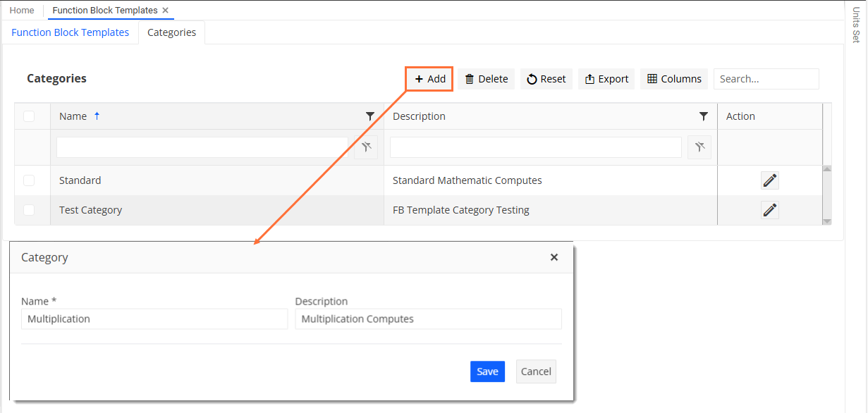Viewport: 868px width, 413px height.
Task: Click the grid scrollbar up arrow
Action: point(827,169)
